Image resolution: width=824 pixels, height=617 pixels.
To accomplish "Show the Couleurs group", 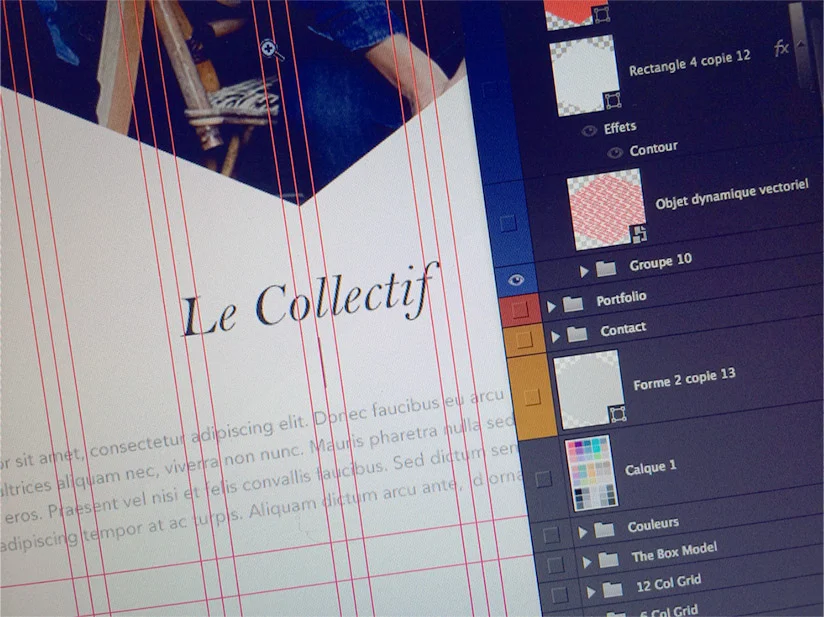I will click(x=550, y=535).
